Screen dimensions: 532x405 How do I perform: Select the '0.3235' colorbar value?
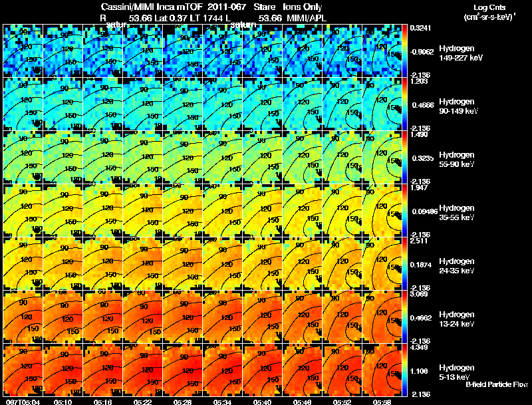(423, 158)
